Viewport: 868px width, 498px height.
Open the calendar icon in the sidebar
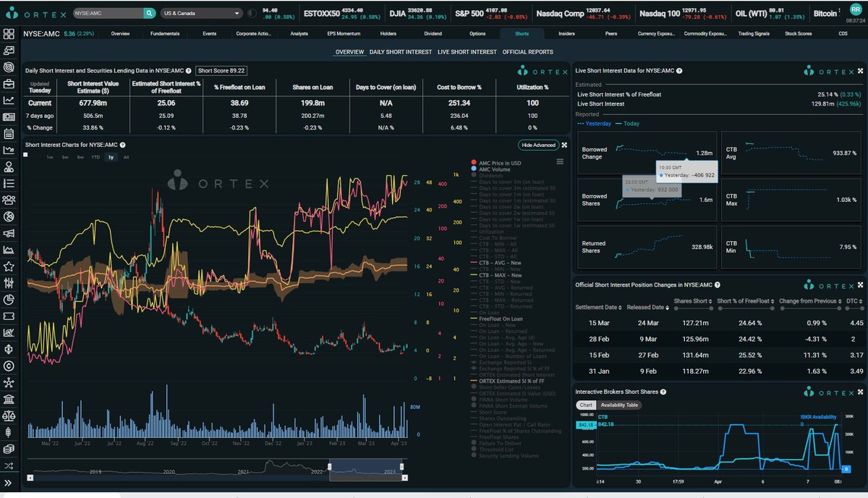[9, 134]
